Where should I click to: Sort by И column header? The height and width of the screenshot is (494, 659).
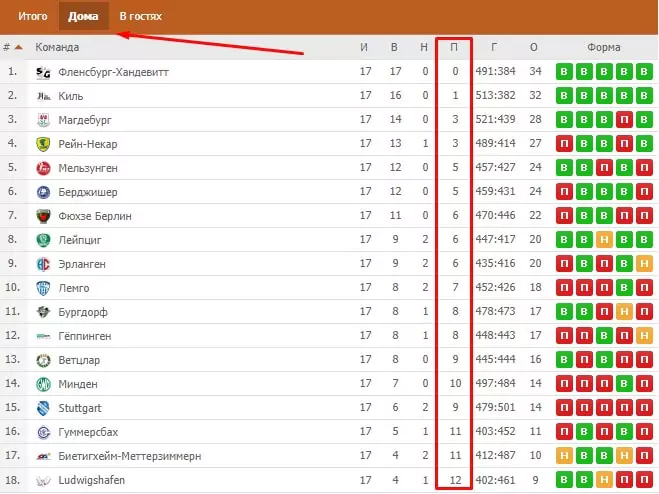point(364,47)
